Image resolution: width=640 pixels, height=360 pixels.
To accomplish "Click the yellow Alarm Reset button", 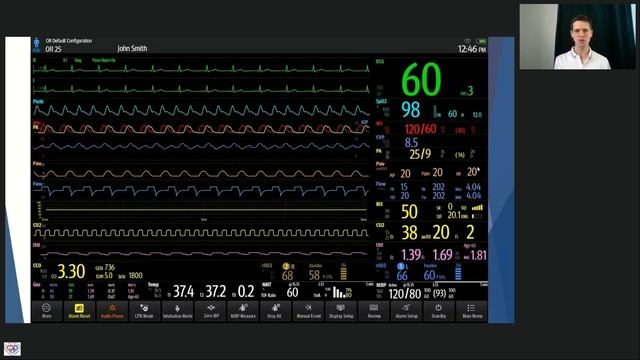I will click(x=79, y=311).
